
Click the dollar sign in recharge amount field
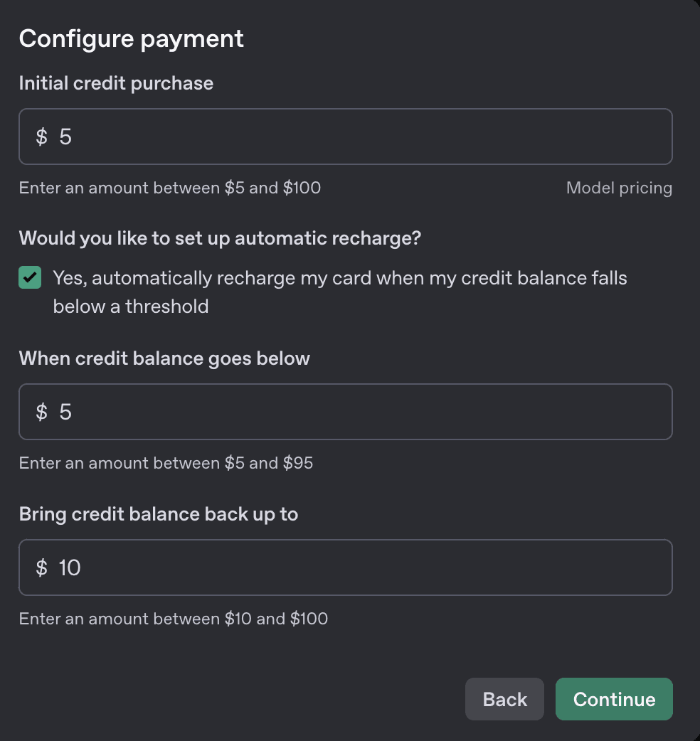click(x=40, y=567)
